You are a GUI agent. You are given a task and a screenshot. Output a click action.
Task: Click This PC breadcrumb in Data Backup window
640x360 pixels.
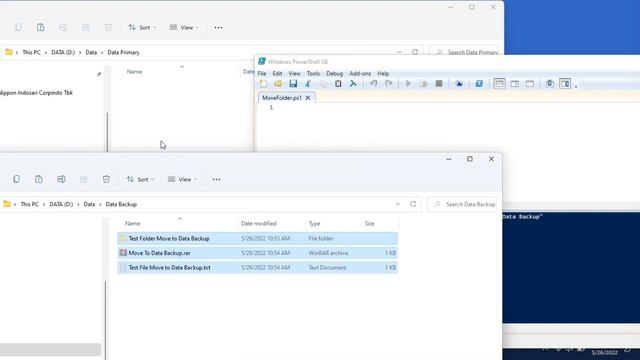click(x=29, y=204)
